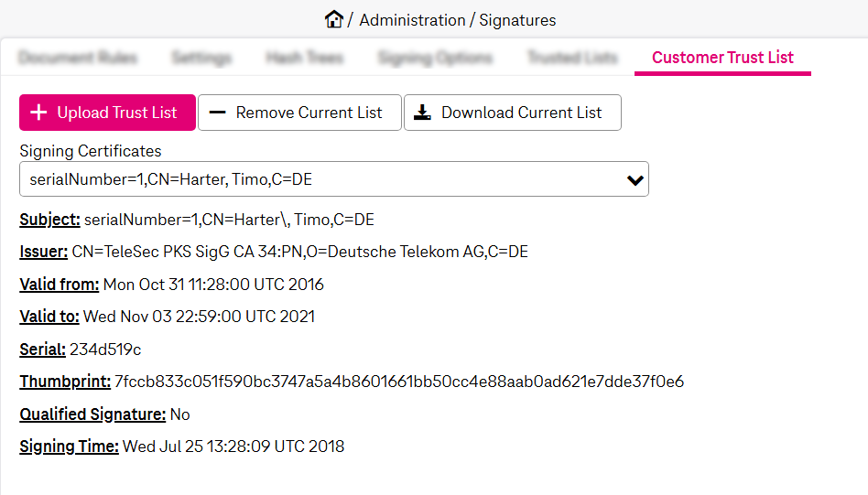This screenshot has width=868, height=495.
Task: Select the Signing Certificates combo box field
Action: point(320,180)
